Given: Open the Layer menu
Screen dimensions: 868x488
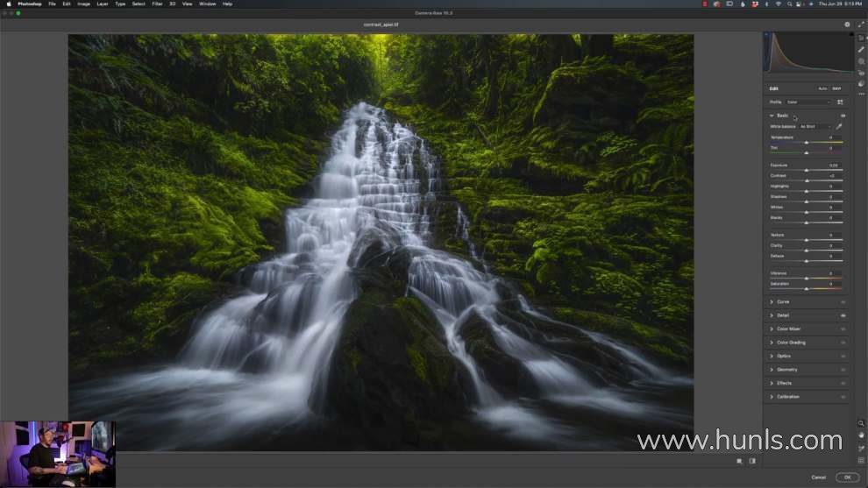Looking at the screenshot, I should click(x=103, y=4).
